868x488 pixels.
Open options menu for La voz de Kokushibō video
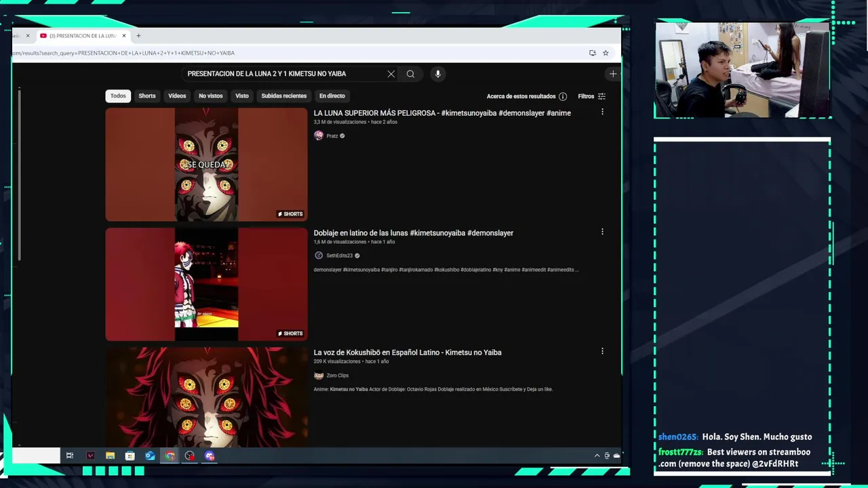(602, 351)
